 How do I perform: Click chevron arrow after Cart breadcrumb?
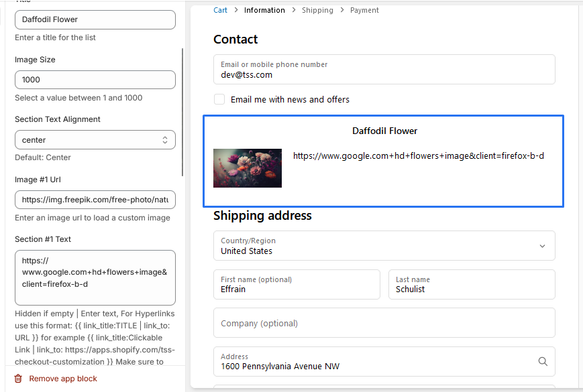pyautogui.click(x=236, y=10)
